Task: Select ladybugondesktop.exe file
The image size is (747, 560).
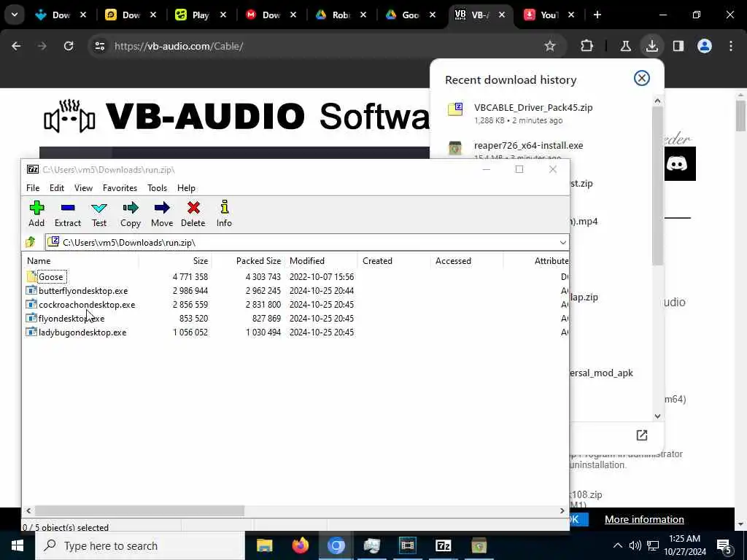Action: pyautogui.click(x=82, y=332)
